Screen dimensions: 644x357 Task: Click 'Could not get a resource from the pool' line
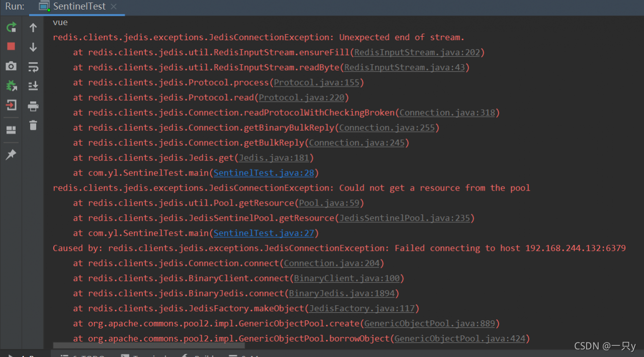pyautogui.click(x=291, y=188)
